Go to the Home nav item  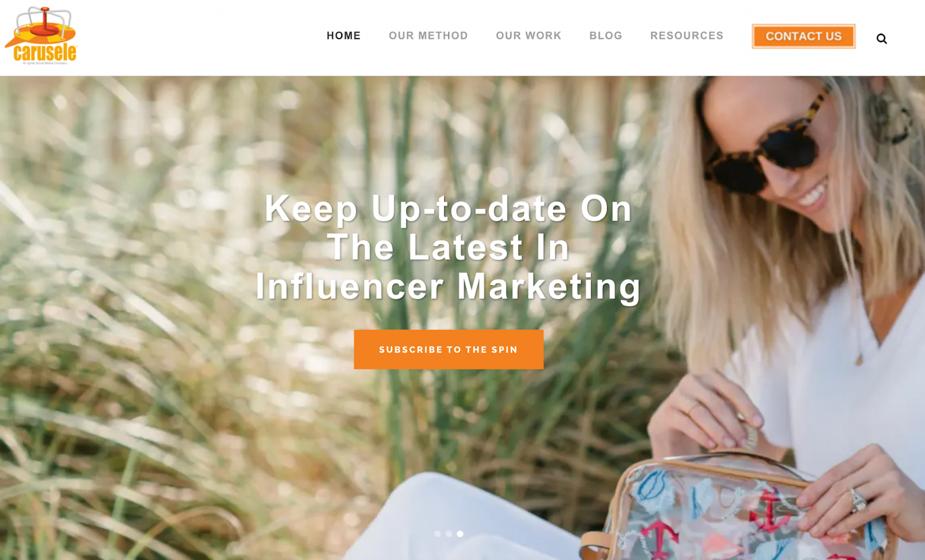click(x=343, y=36)
